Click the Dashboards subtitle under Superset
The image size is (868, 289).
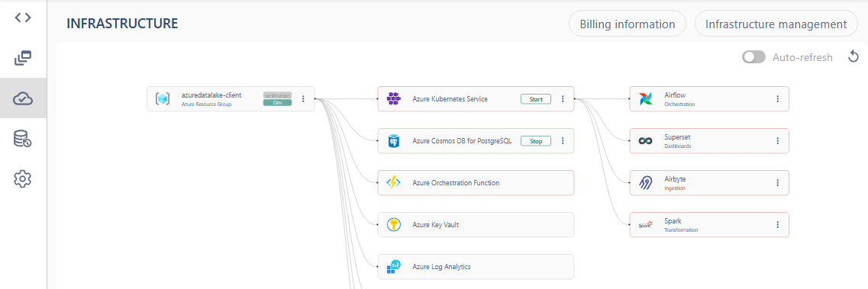pos(678,146)
